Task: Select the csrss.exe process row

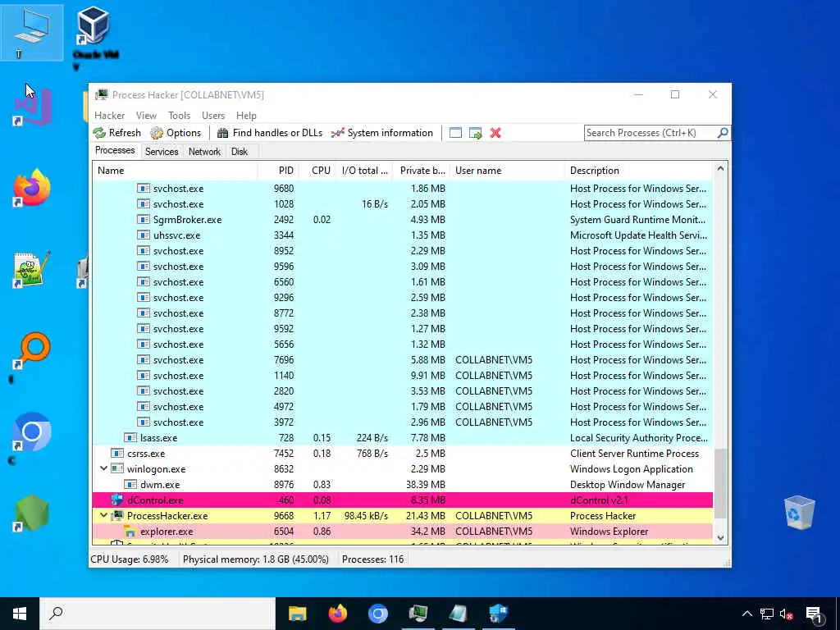Action: point(402,453)
